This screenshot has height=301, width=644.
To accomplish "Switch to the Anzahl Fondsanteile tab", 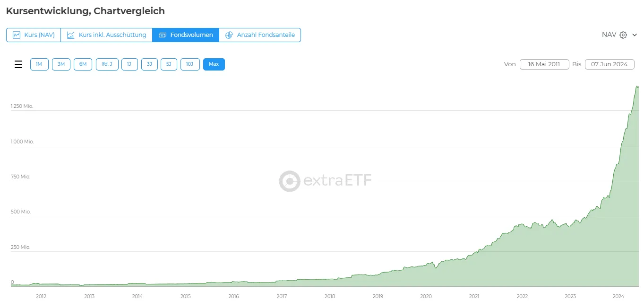I will click(260, 35).
